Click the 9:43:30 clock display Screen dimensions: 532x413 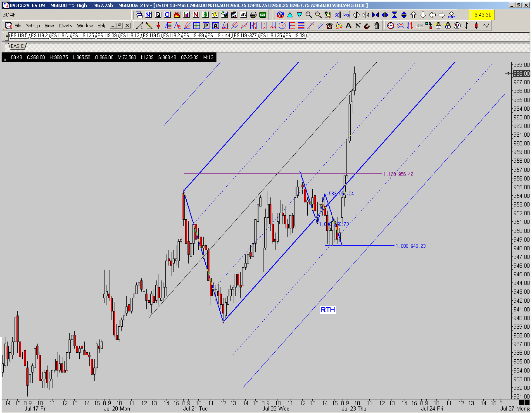click(482, 15)
